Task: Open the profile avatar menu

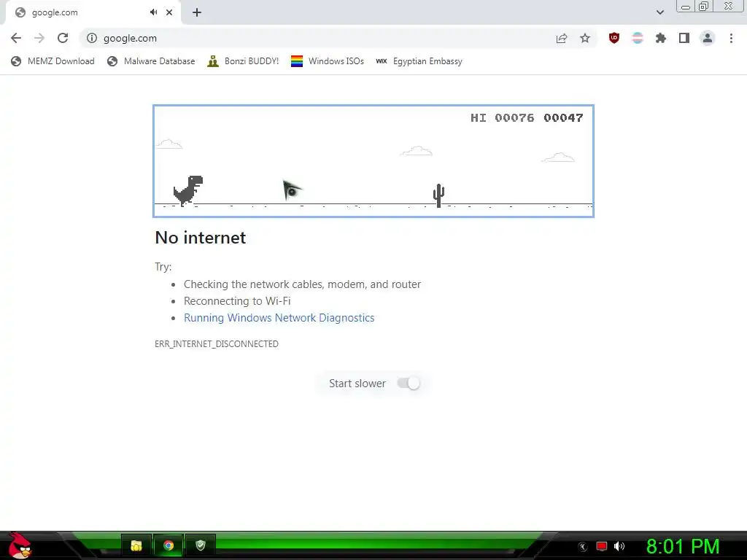Action: pos(708,38)
